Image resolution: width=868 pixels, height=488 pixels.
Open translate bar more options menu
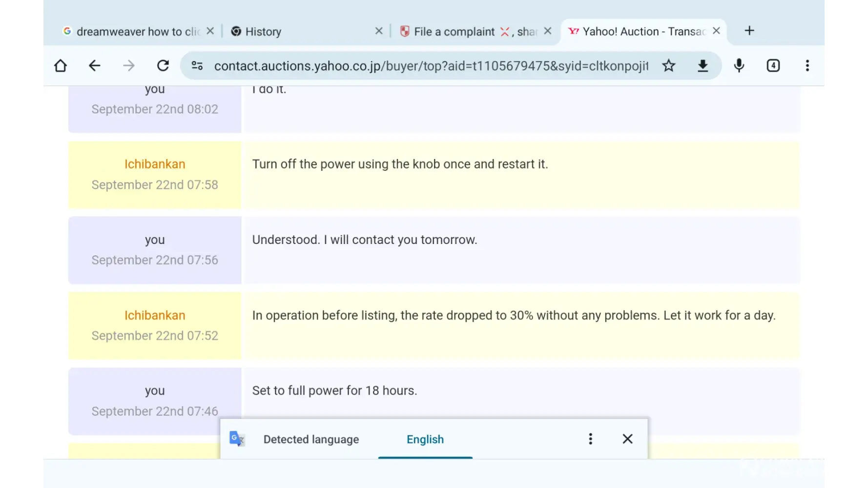pos(591,439)
